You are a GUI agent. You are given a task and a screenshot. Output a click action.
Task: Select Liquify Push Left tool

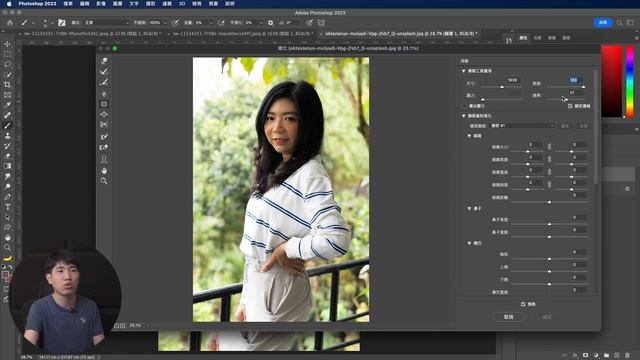tap(104, 124)
